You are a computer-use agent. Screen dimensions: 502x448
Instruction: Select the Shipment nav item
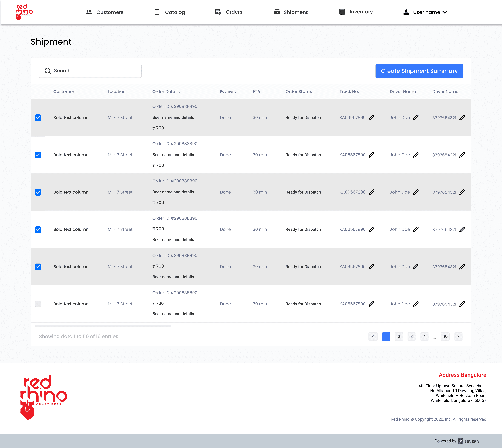click(291, 12)
